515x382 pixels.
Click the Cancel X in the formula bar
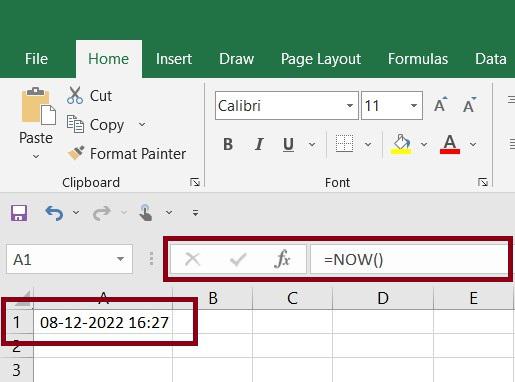click(192, 259)
